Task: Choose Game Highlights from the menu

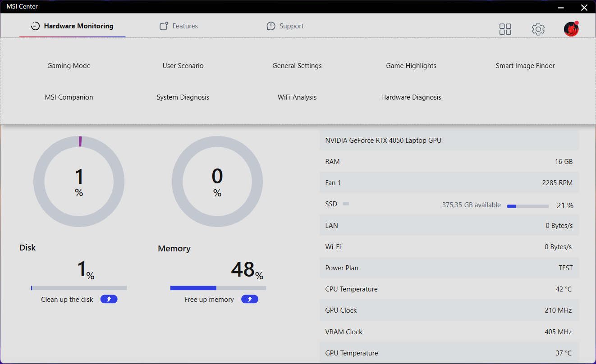Action: click(411, 66)
